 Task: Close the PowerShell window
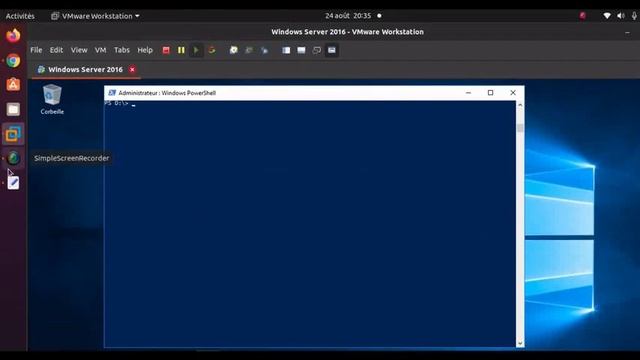(513, 93)
